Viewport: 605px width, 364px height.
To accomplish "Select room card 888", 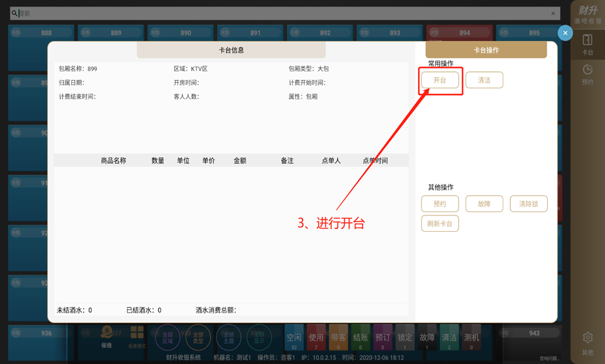I will [x=41, y=33].
